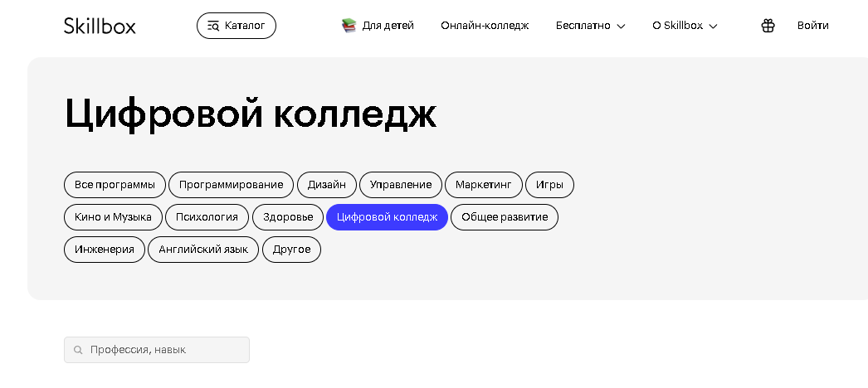Open the gift icon in header
868x388 pixels.
(x=768, y=26)
